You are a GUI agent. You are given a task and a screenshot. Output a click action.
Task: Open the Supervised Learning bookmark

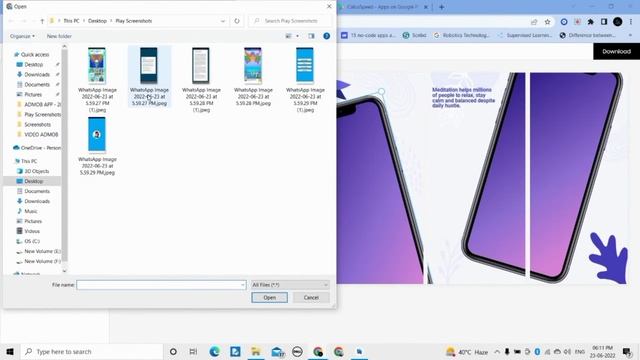pyautogui.click(x=525, y=36)
